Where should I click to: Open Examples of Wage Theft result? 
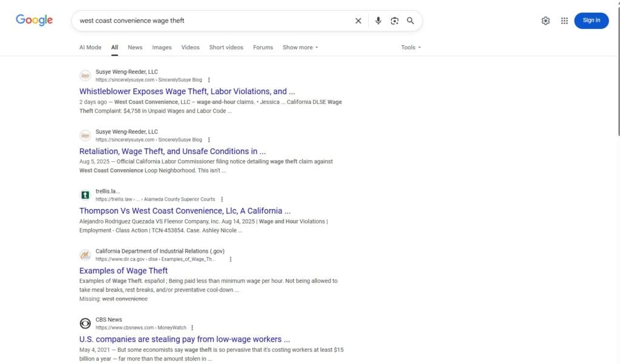124,271
